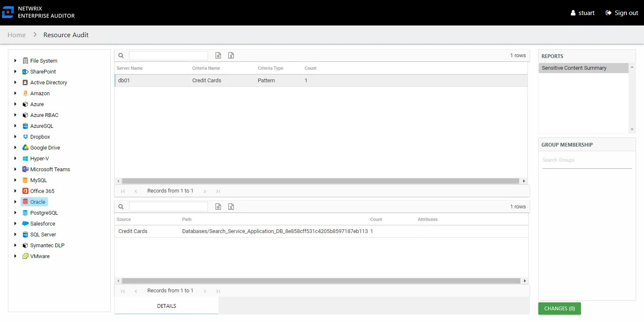The height and width of the screenshot is (322, 644).
Task: Select the db01 server row
Action: (321, 81)
